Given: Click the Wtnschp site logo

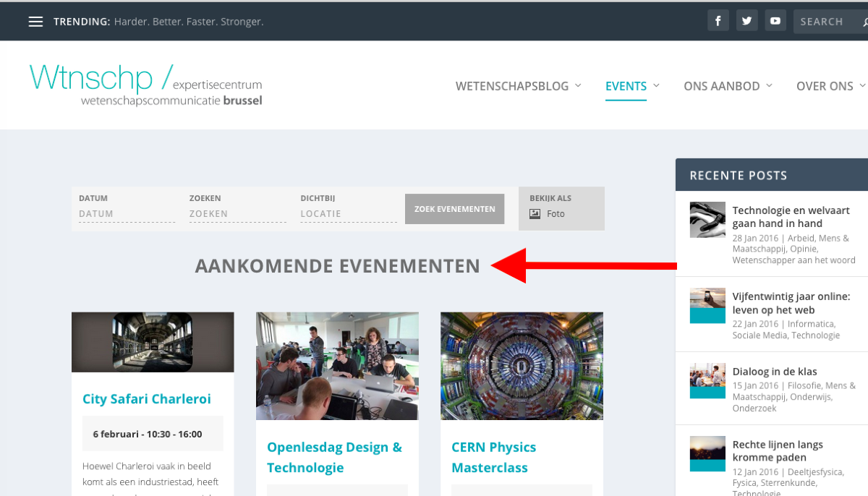Looking at the screenshot, I should [x=145, y=85].
